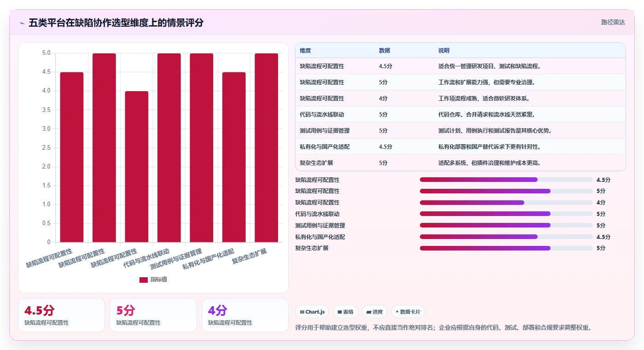Screen dimensions: 644x350
Task: Click table cell 测试计划、用例执行和测试报告是其核心优势。
Action: [x=495, y=131]
